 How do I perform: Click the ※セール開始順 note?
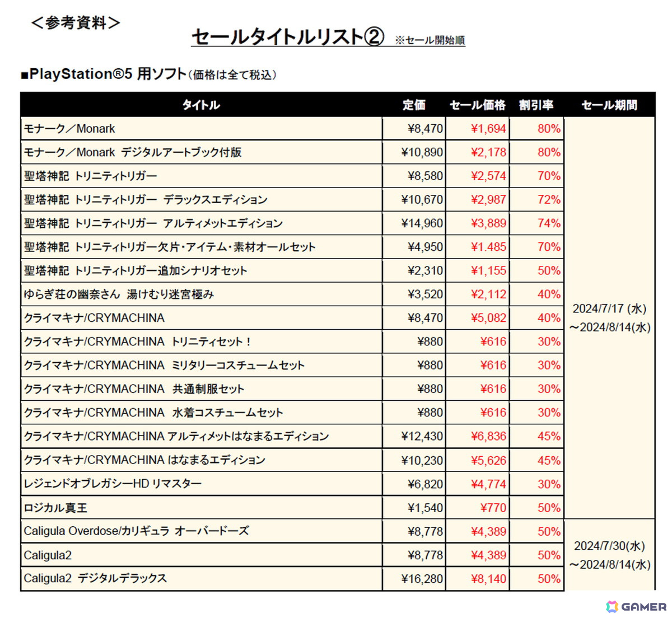(x=430, y=40)
